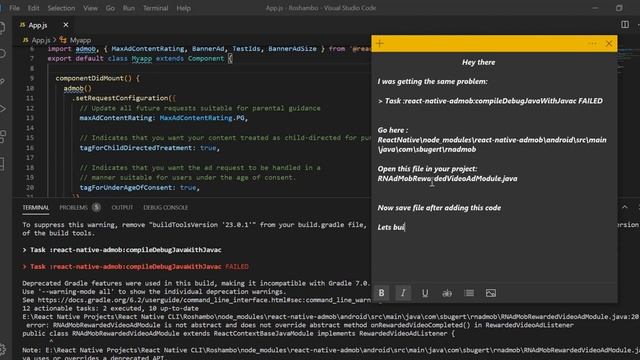
Task: Toggle italic in the sticky note
Action: (403, 293)
